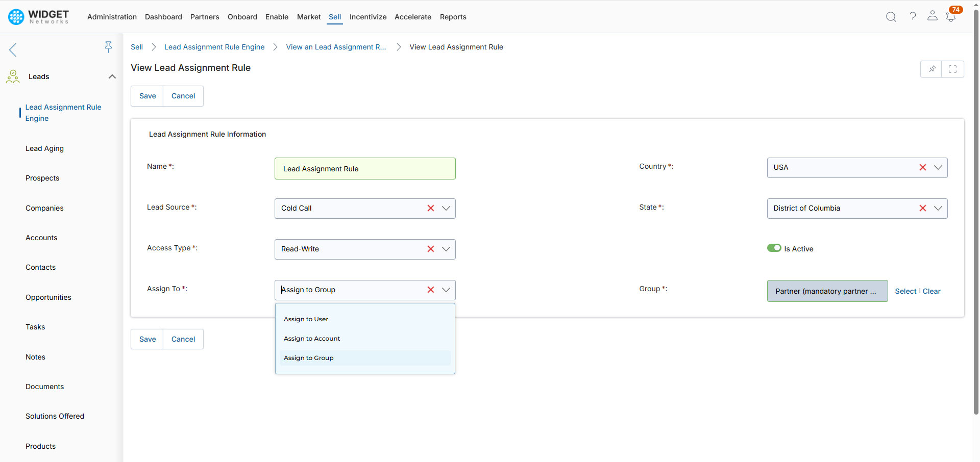
Task: Disable the Is Active toggle
Action: [x=774, y=248]
